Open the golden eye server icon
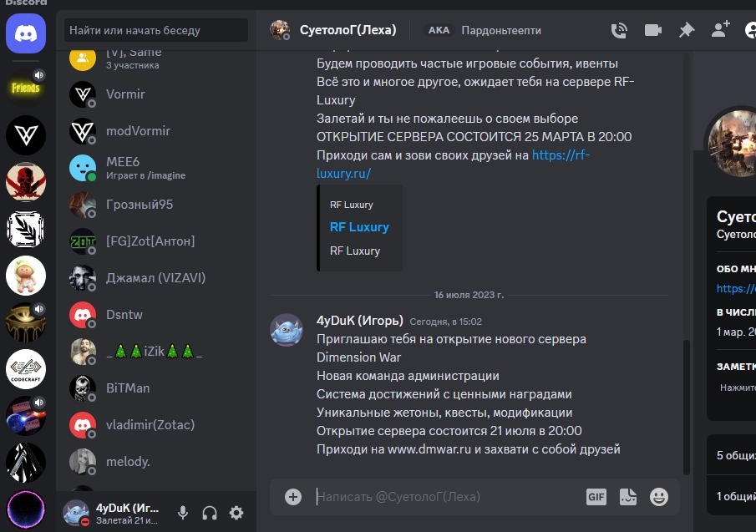 coord(26,322)
